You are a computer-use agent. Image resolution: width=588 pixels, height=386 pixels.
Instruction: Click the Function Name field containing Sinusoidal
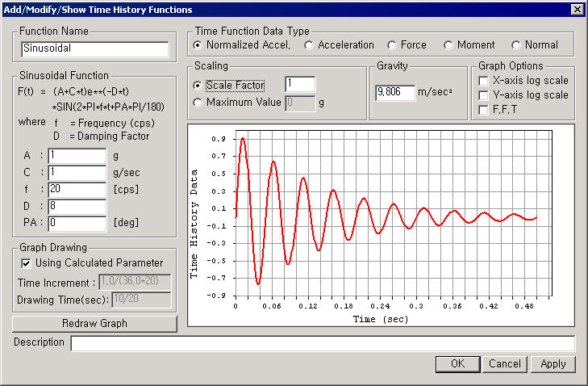(x=95, y=48)
